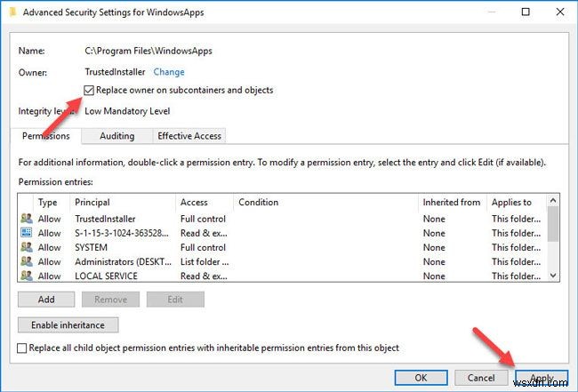Select the Administrators (DESKT... principal entry
This screenshot has height=392, width=578.
(x=123, y=262)
